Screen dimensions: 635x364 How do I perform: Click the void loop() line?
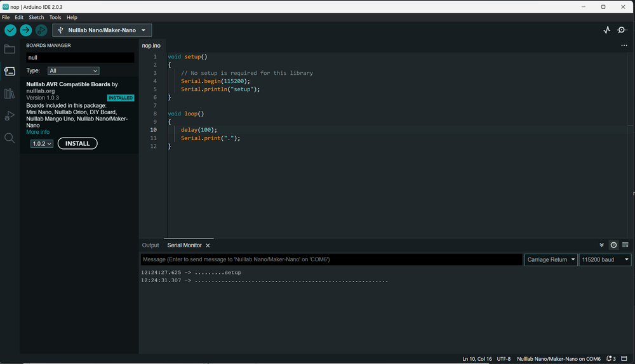tap(186, 114)
